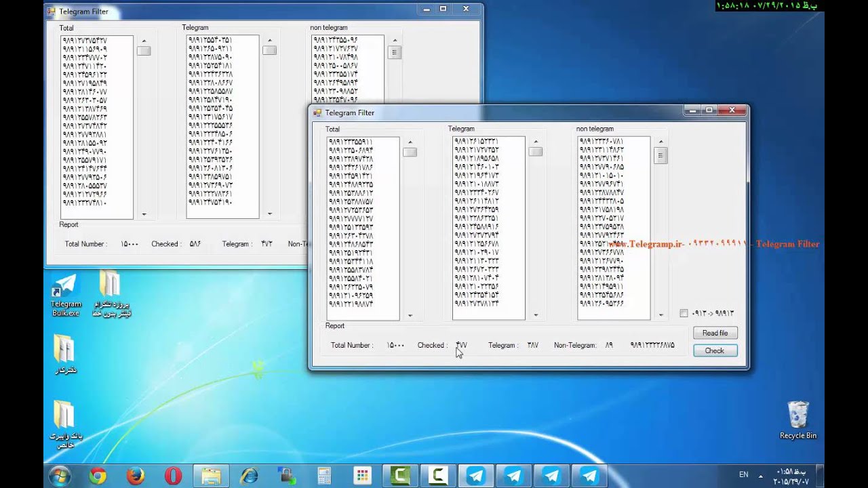868x488 pixels.
Task: Click the front window non telegram listbox
Action: click(614, 228)
